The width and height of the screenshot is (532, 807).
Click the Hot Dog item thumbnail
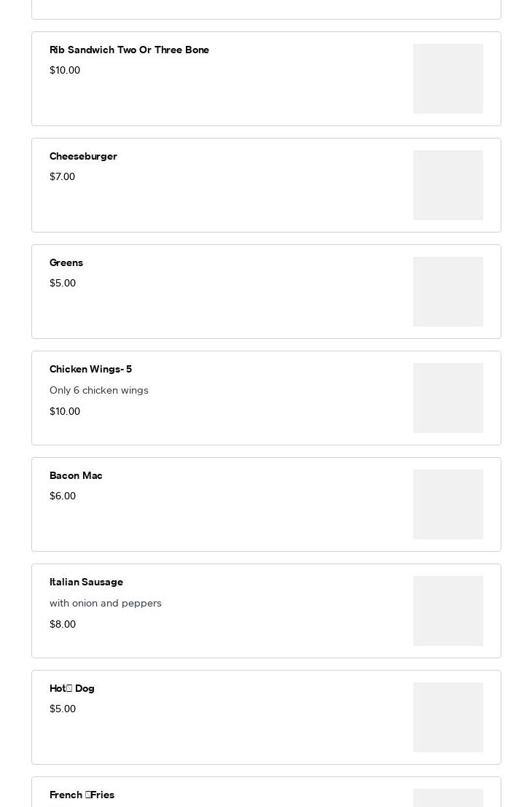point(447,717)
